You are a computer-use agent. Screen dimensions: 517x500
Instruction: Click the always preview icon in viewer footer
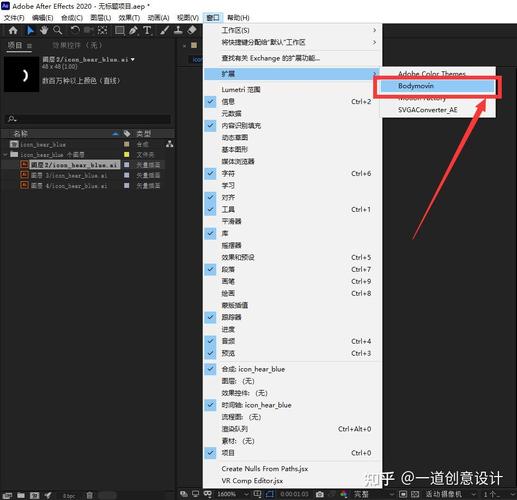[184, 494]
